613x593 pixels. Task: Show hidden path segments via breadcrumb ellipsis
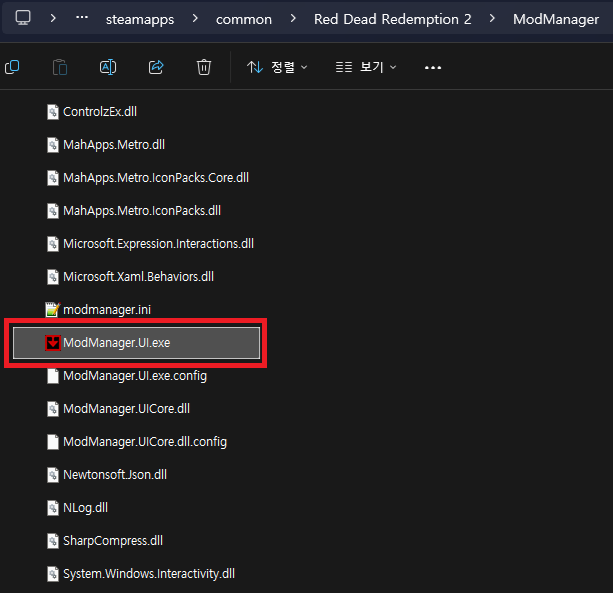(x=82, y=18)
